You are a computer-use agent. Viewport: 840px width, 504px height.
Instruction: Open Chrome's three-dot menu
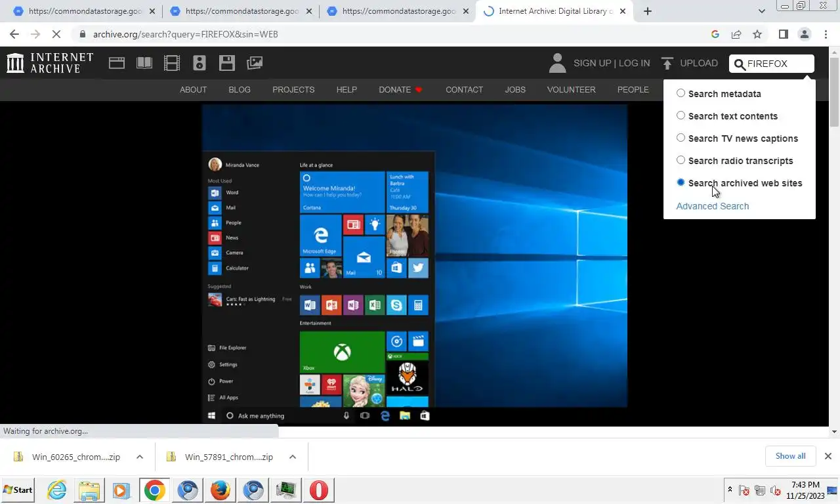point(825,34)
